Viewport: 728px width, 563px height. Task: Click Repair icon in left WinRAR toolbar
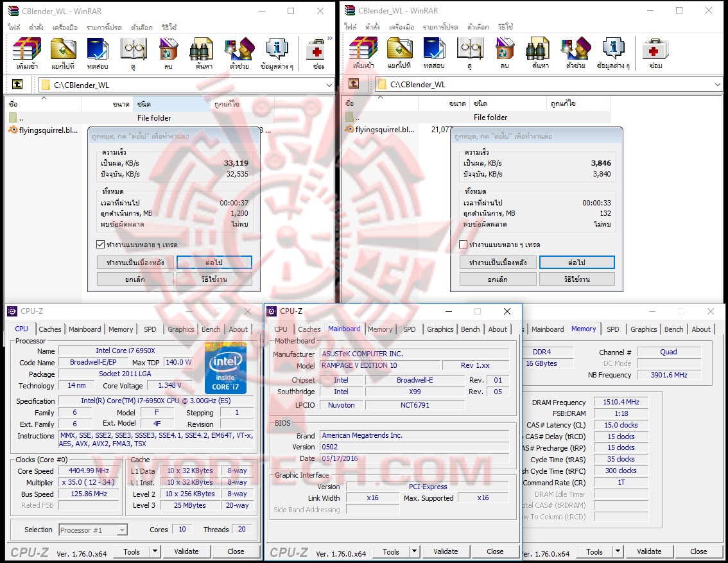[x=318, y=53]
